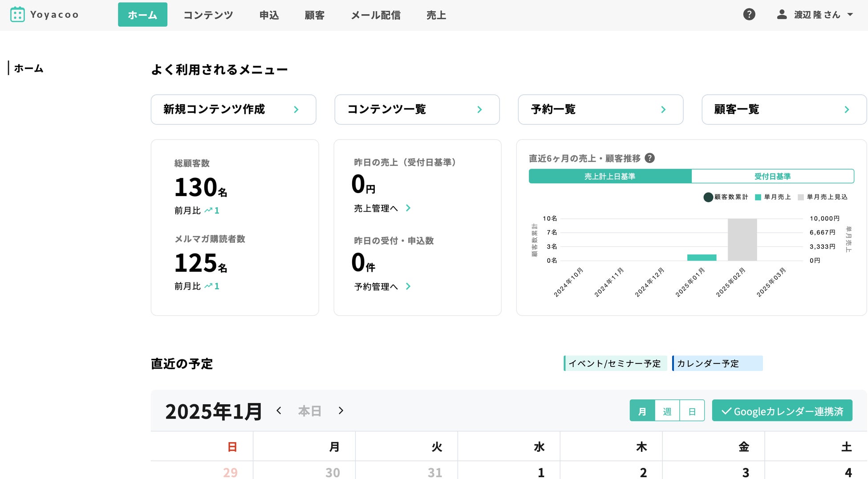Go to next month with right chevron
The image size is (868, 479).
[341, 411]
